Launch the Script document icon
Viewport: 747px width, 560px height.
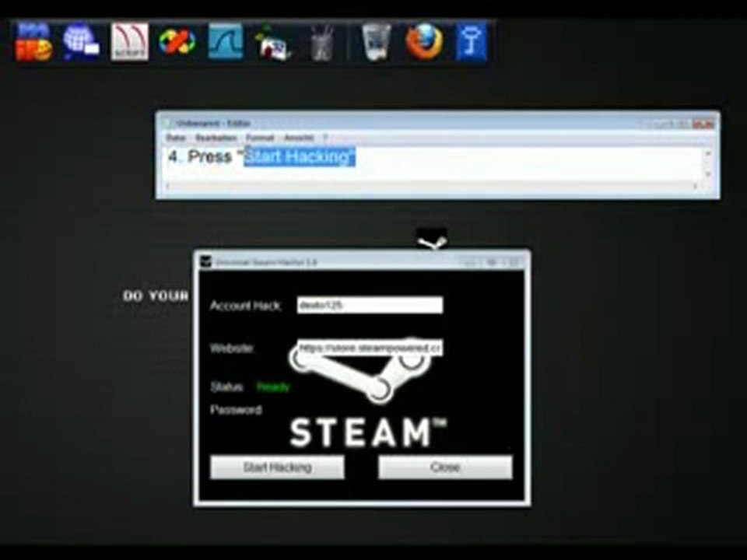pyautogui.click(x=130, y=42)
